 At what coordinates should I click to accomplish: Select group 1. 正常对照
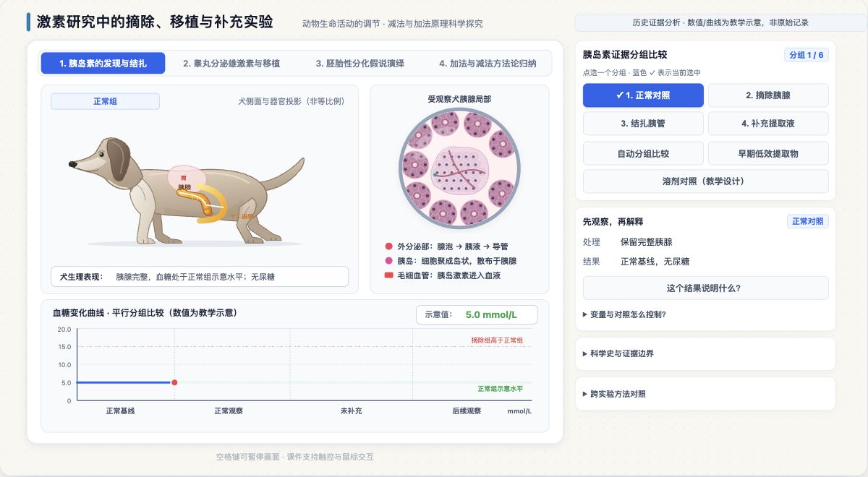pyautogui.click(x=643, y=95)
